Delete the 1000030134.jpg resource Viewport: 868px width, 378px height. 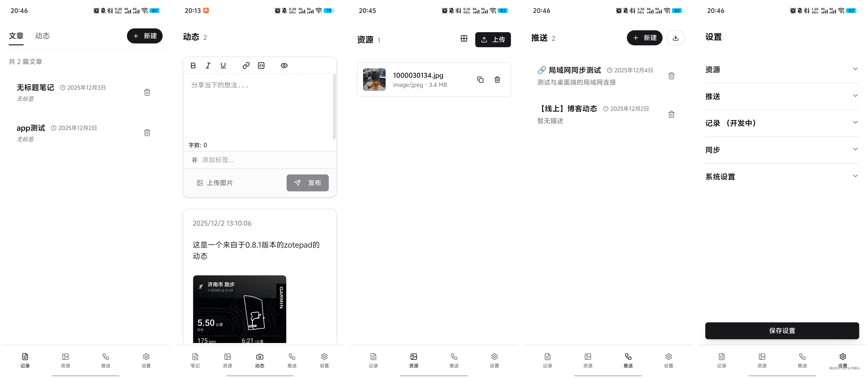[497, 80]
